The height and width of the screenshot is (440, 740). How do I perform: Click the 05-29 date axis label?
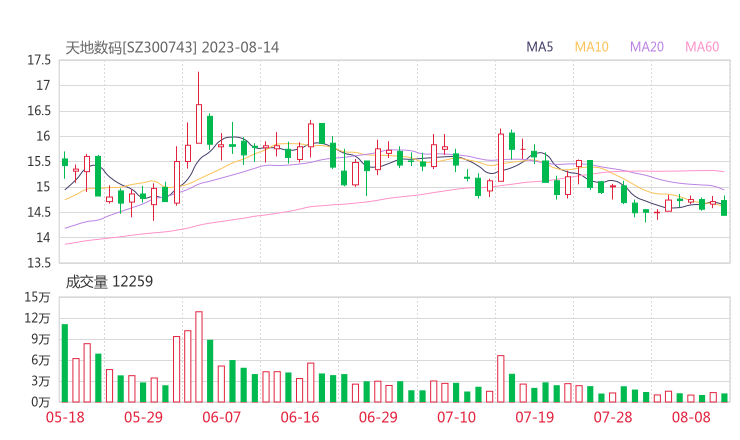[x=143, y=417]
